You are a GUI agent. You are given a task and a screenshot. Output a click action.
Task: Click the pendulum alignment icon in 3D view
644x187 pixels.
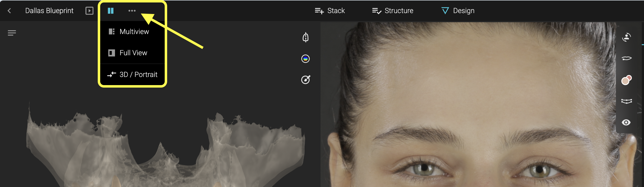(x=305, y=37)
